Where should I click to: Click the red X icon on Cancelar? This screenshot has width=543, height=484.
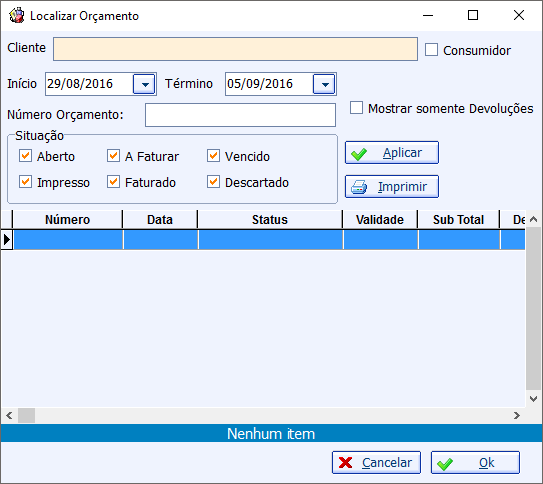click(345, 463)
